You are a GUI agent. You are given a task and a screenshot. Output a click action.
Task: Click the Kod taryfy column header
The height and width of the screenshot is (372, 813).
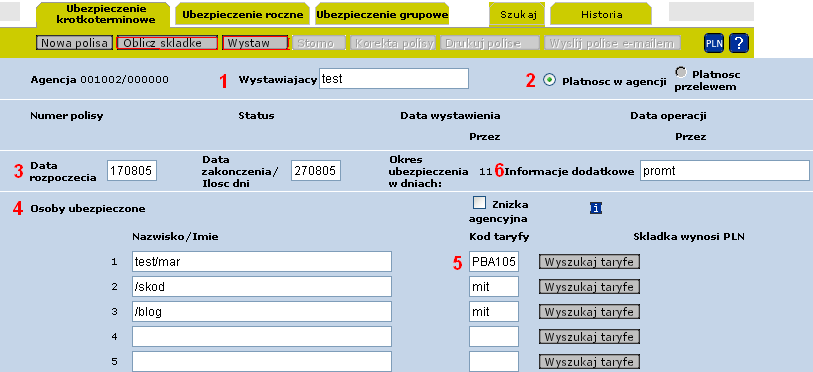pos(499,237)
